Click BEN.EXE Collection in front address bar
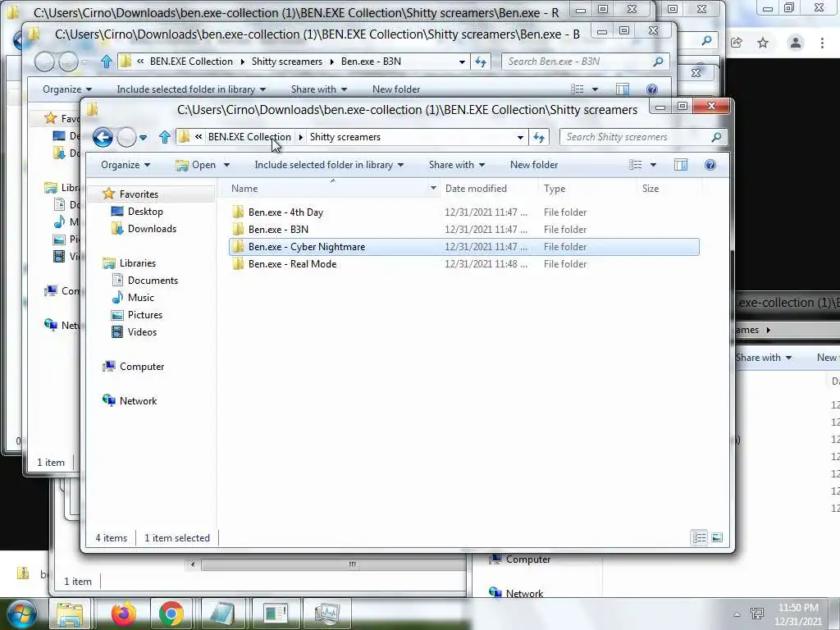This screenshot has width=840, height=630. pos(249,137)
